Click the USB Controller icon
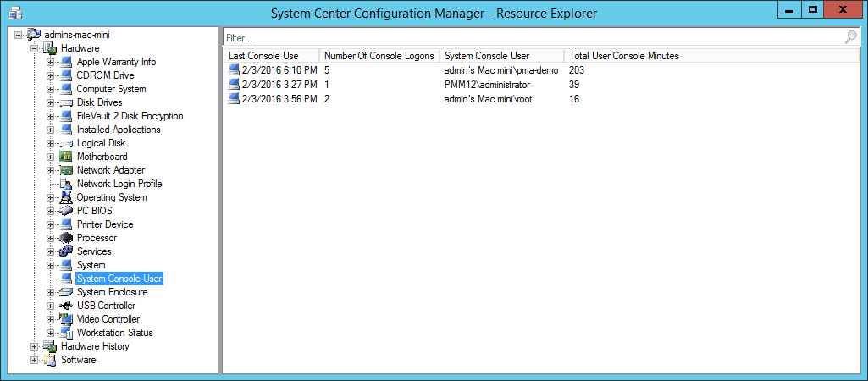The height and width of the screenshot is (381, 868). click(x=66, y=306)
